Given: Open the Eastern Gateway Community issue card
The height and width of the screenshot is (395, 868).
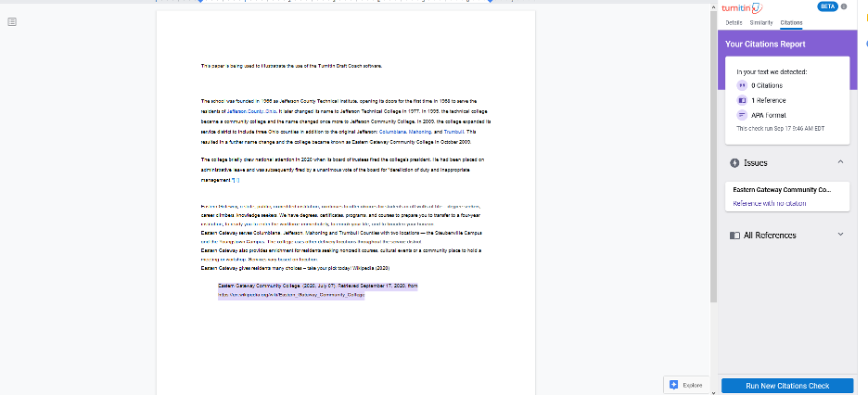Looking at the screenshot, I should pos(785,196).
